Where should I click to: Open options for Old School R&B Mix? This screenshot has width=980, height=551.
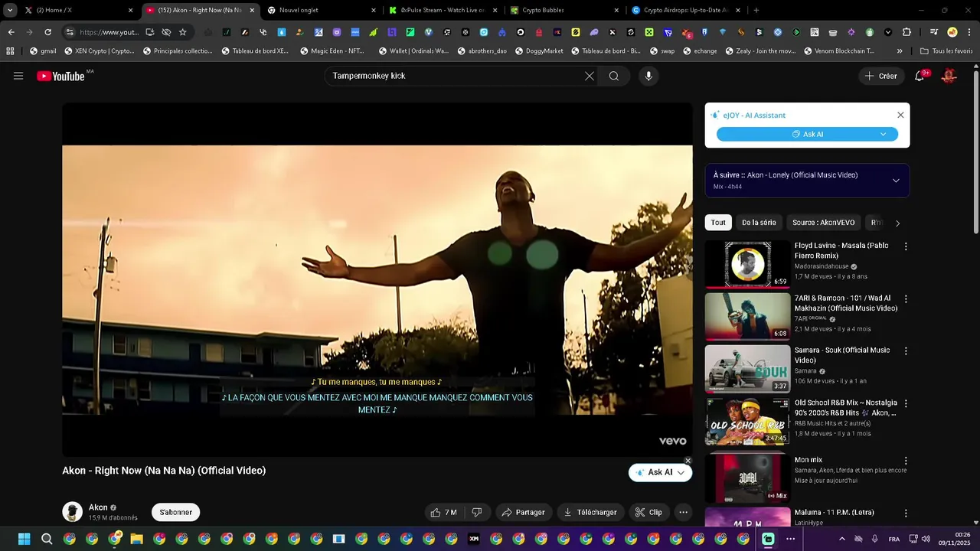tap(906, 403)
